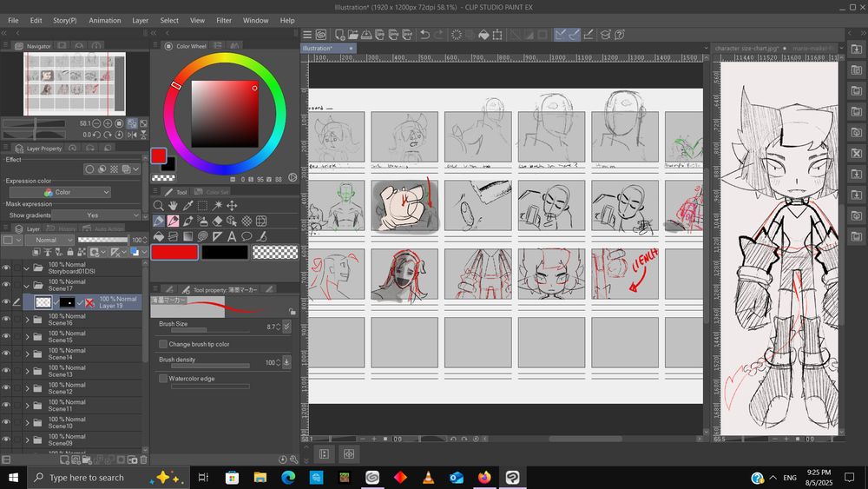
Task: Expand the Scene11 folder
Action: 27,406
